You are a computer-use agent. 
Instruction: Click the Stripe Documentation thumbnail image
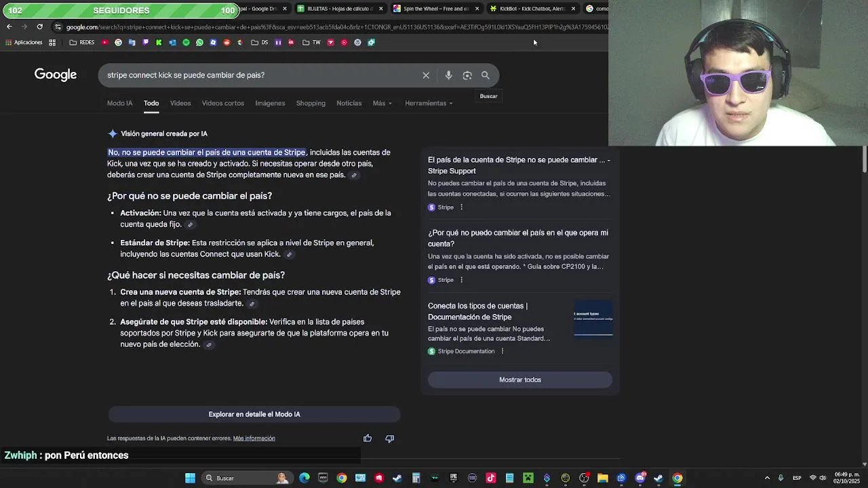[x=593, y=319]
